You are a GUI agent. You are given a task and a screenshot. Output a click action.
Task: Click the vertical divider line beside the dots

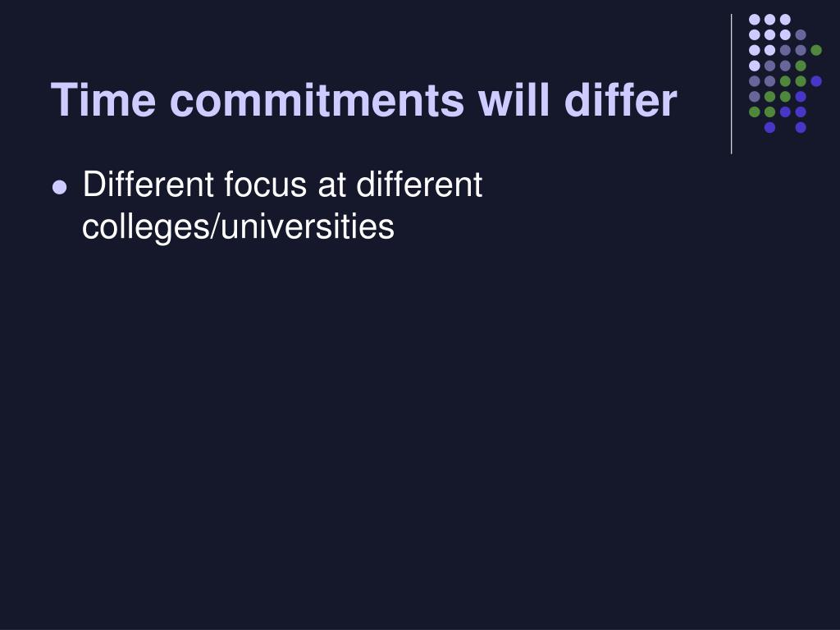pos(732,84)
